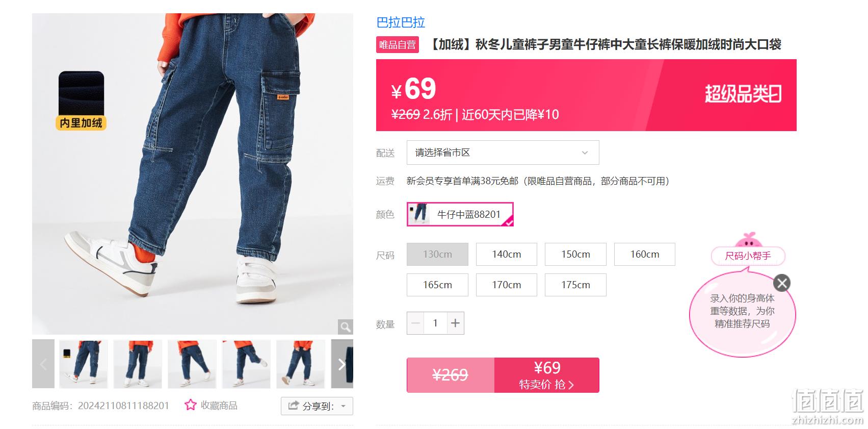This screenshot has height=429, width=868.
Task: Increase quantity with the plus icon
Action: (x=456, y=323)
